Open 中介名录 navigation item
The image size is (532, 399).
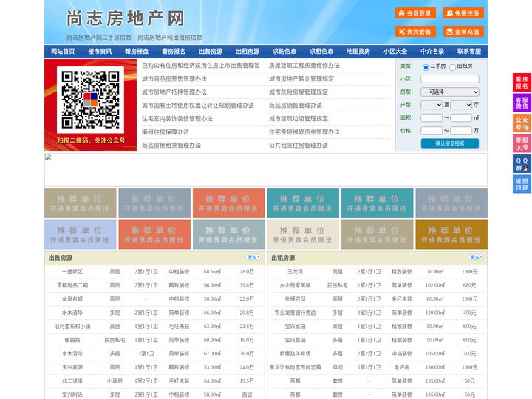tap(432, 51)
